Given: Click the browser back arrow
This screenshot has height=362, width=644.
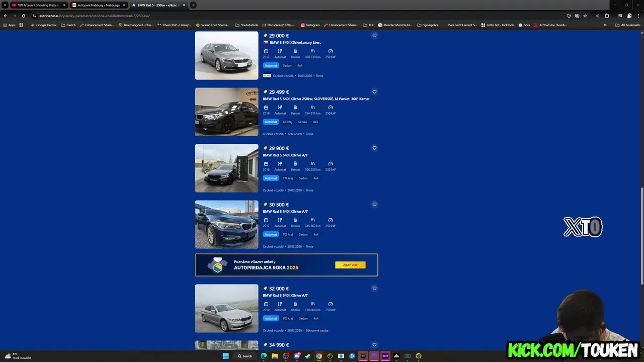Looking at the screenshot, I should [x=6, y=16].
